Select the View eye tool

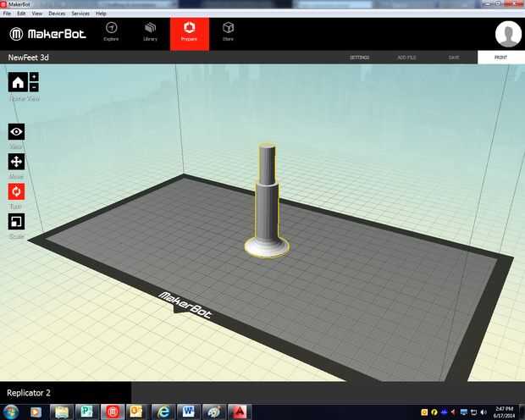coord(16,131)
